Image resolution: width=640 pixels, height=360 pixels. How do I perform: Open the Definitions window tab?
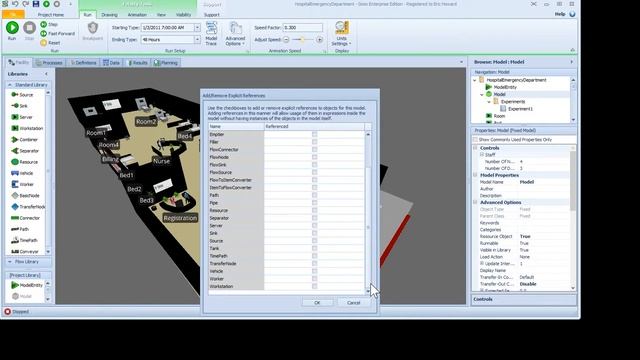(83, 63)
